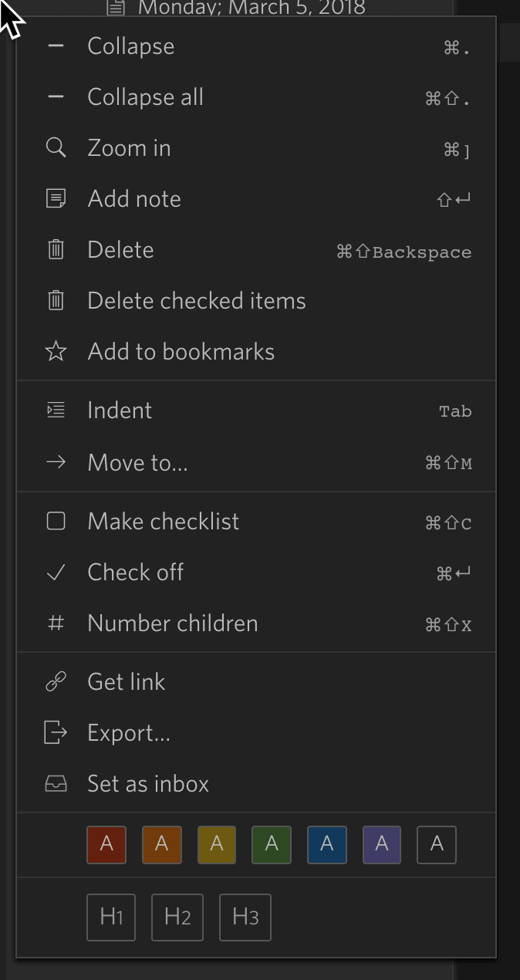
Task: Choose Collapse all from the menu
Action: point(256,96)
